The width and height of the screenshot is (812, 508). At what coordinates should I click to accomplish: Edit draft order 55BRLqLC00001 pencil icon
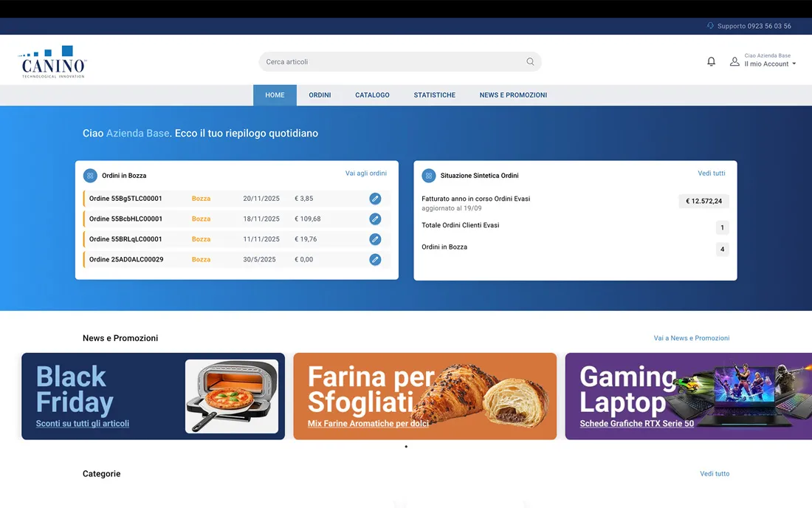pos(375,239)
